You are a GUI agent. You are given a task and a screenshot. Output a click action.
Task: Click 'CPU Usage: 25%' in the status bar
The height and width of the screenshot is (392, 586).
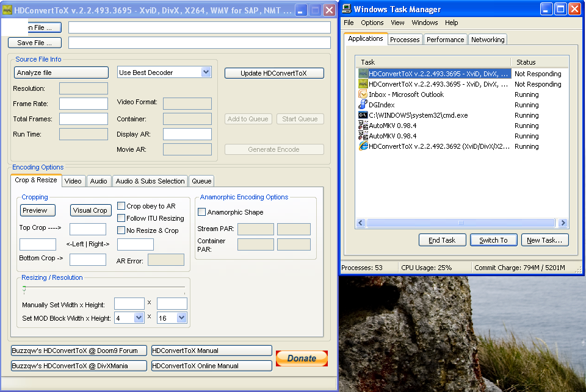point(427,268)
